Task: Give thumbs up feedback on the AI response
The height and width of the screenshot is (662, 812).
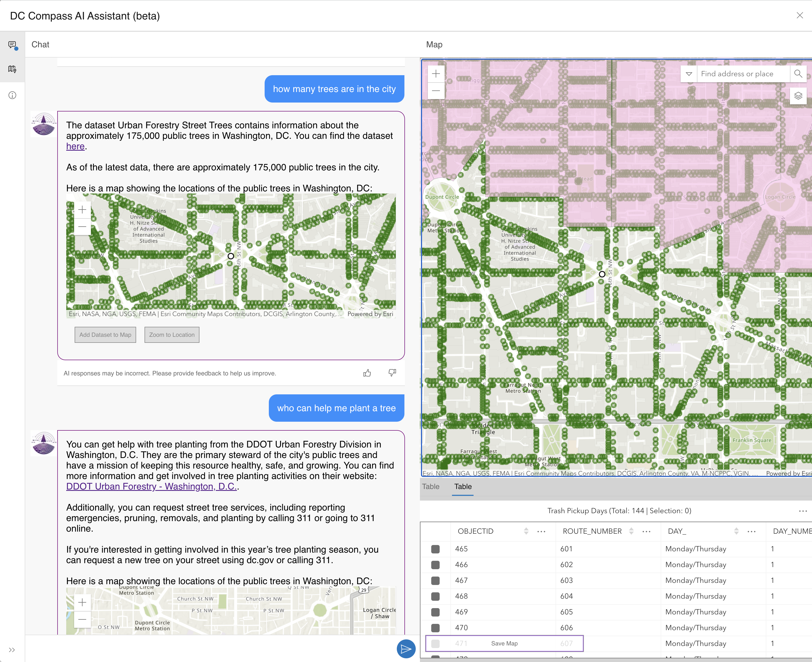Action: coord(367,373)
